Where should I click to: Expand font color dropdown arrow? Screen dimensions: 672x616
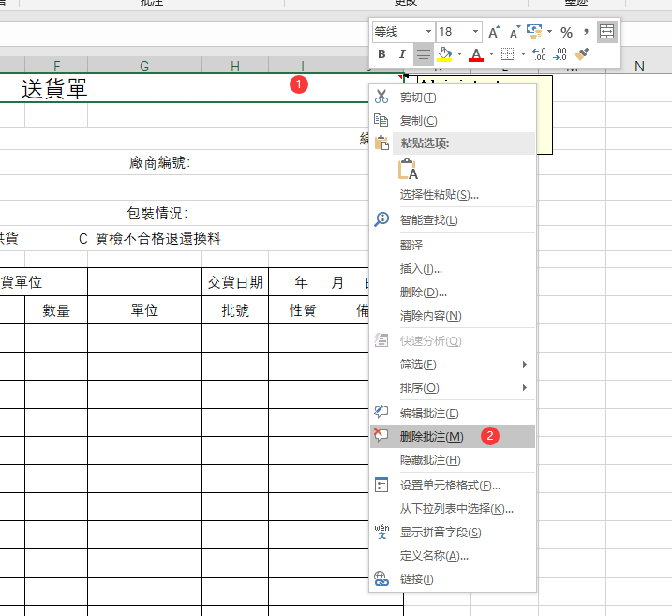click(x=491, y=54)
